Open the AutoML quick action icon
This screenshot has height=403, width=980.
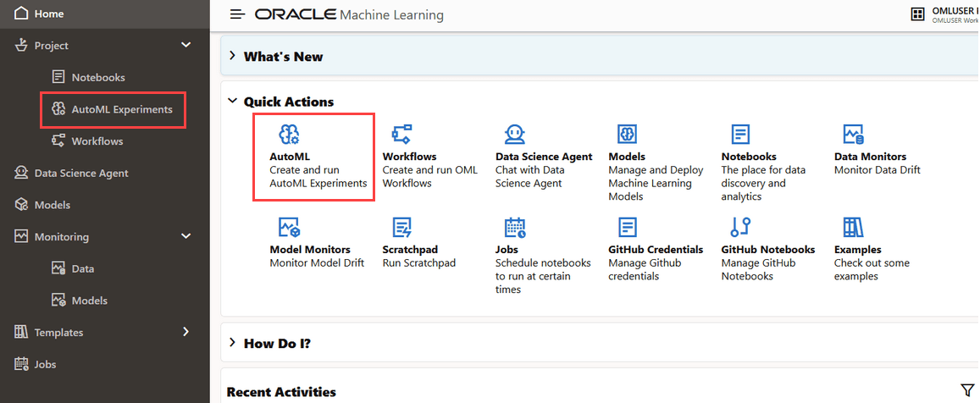(289, 134)
